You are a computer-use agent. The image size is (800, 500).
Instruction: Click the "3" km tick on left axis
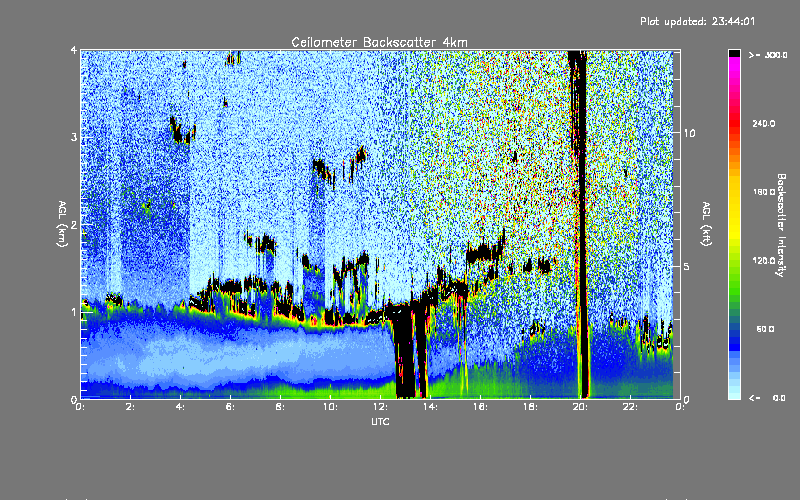(x=74, y=137)
